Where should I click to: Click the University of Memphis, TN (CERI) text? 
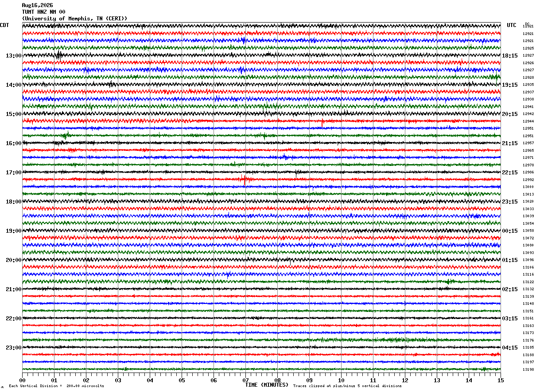[x=74, y=19]
